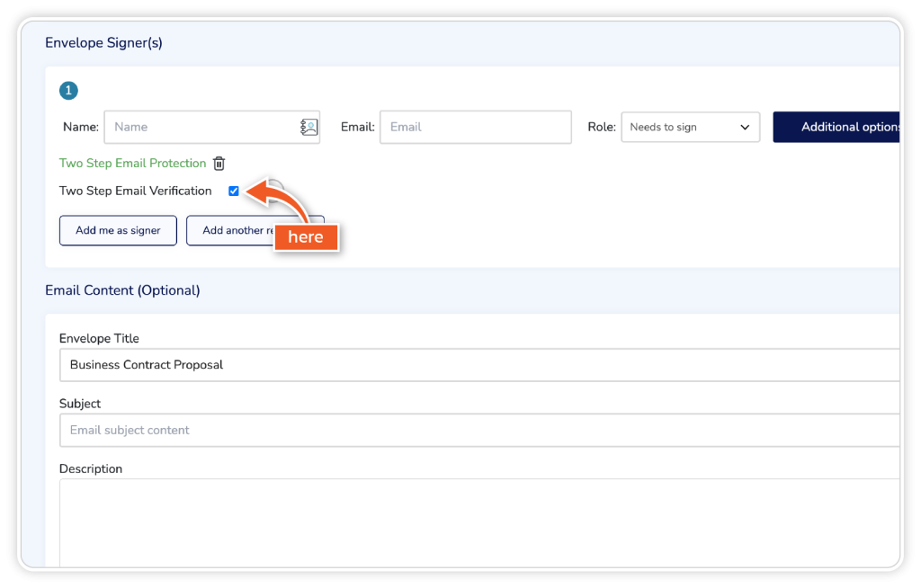
Task: Delete Two Step Email Protection via trash icon
Action: pyautogui.click(x=219, y=164)
